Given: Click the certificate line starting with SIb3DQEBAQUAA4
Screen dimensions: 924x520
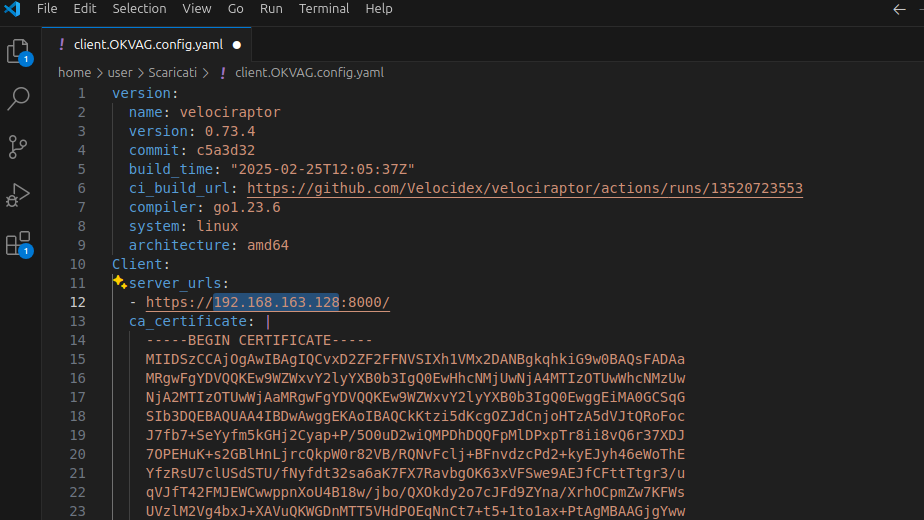Looking at the screenshot, I should [415, 416].
